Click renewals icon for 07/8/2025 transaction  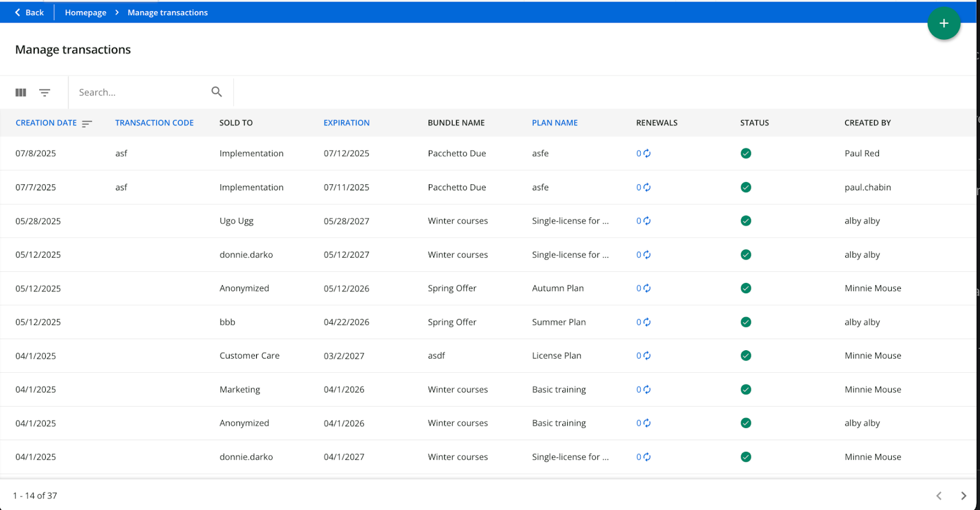647,154
